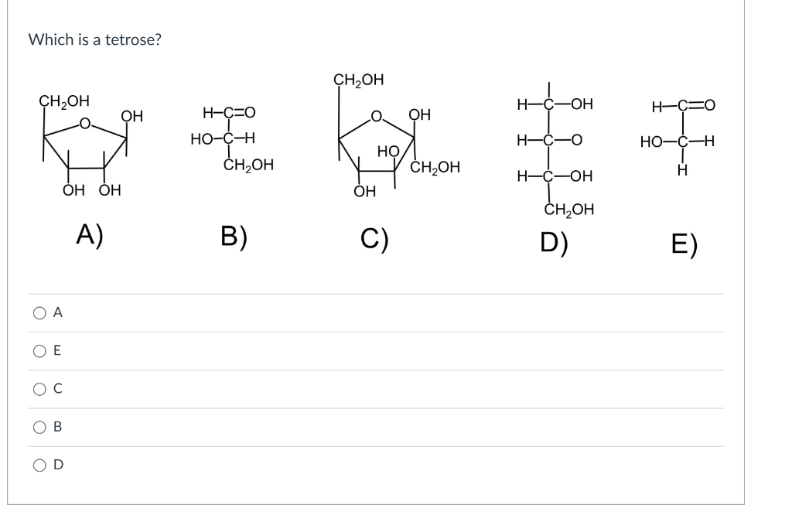Click the answer D option label

(58, 465)
